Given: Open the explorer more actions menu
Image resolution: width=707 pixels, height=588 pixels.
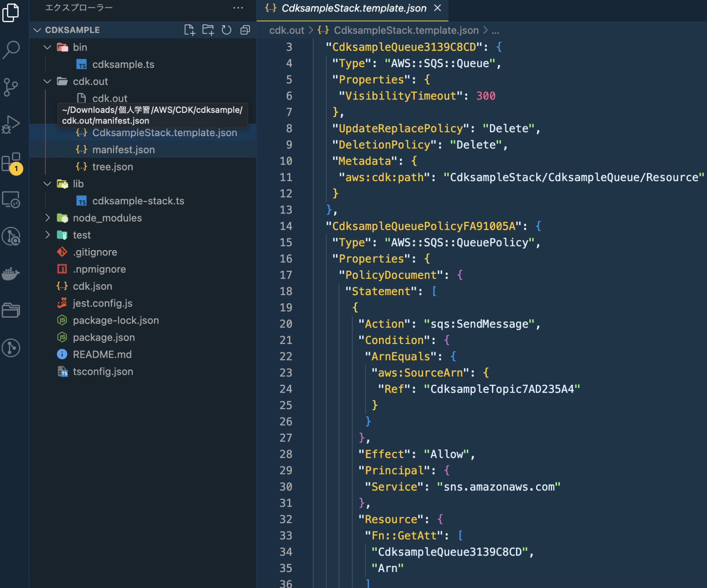Looking at the screenshot, I should pyautogui.click(x=238, y=8).
